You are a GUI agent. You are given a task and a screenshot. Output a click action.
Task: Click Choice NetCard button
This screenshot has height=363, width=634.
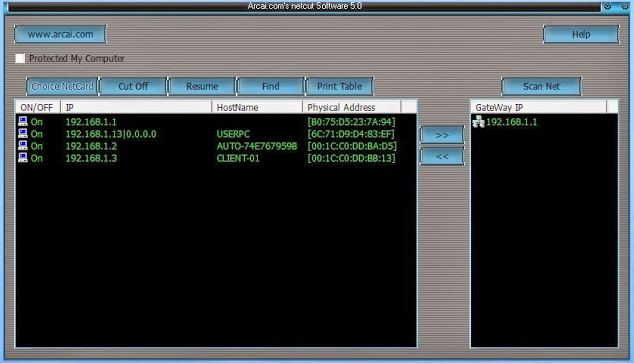tap(62, 87)
